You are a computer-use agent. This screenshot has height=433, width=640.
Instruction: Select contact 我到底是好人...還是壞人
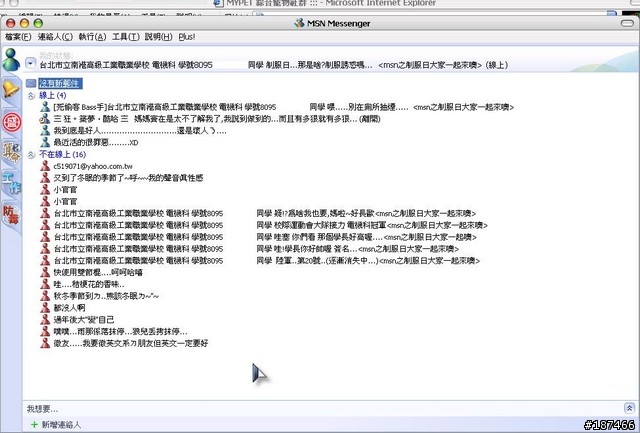tap(140, 131)
